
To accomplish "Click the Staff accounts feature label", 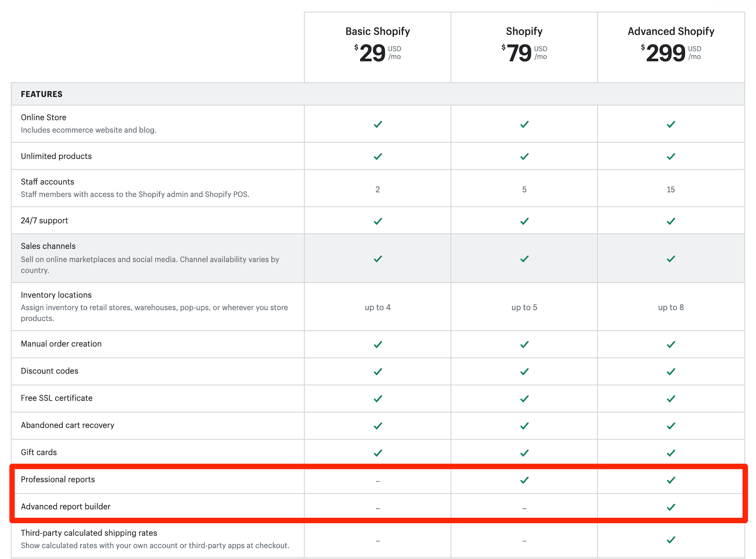I will click(x=47, y=182).
